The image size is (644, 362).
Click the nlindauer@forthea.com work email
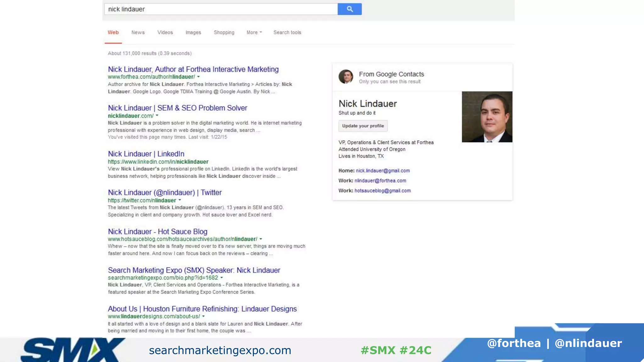click(x=380, y=181)
